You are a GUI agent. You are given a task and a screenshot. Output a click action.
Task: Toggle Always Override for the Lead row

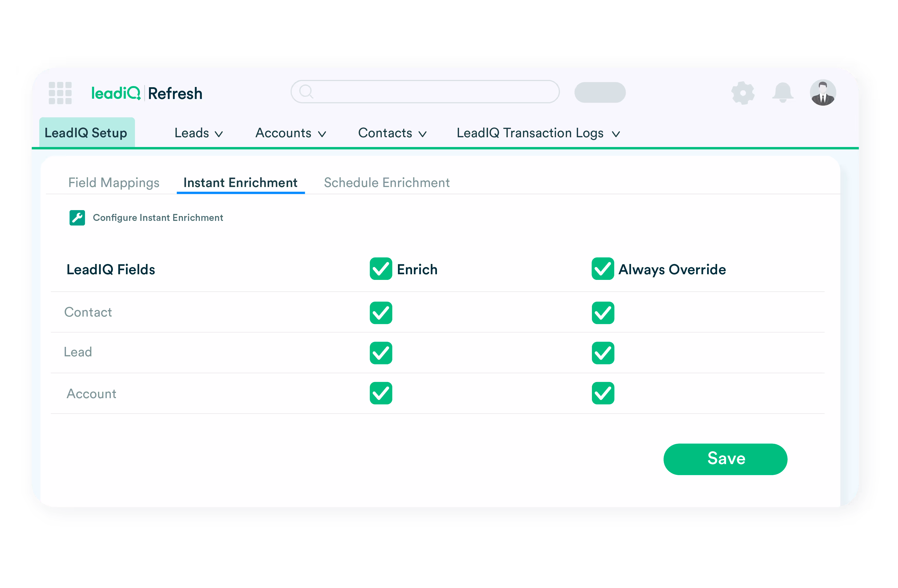[603, 353]
